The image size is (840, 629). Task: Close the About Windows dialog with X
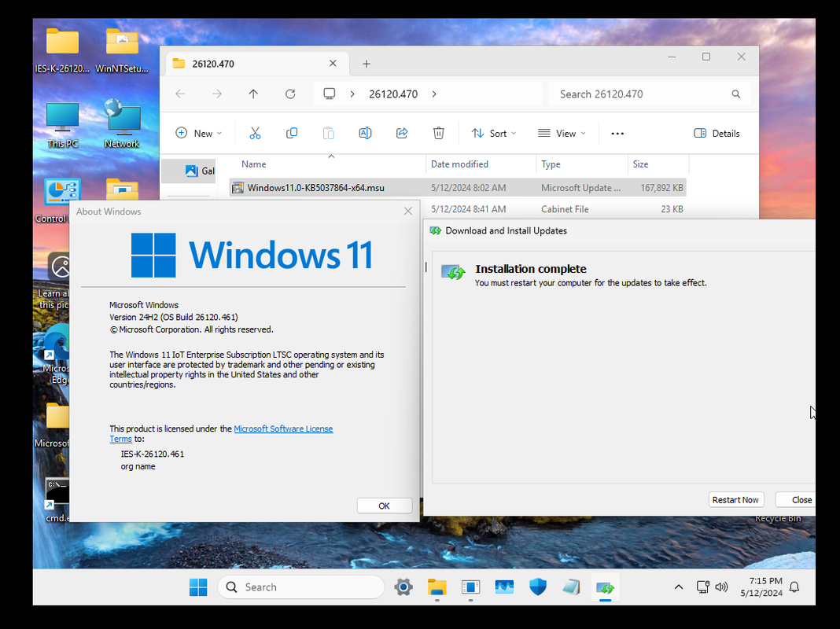click(408, 212)
